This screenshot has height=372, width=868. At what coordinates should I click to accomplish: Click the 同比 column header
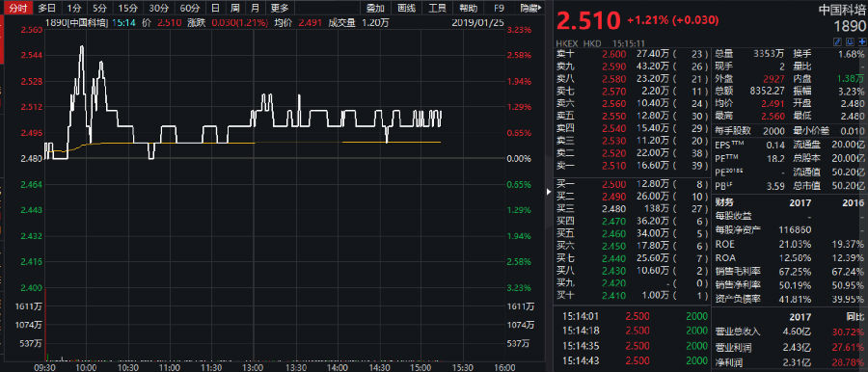[x=855, y=317]
